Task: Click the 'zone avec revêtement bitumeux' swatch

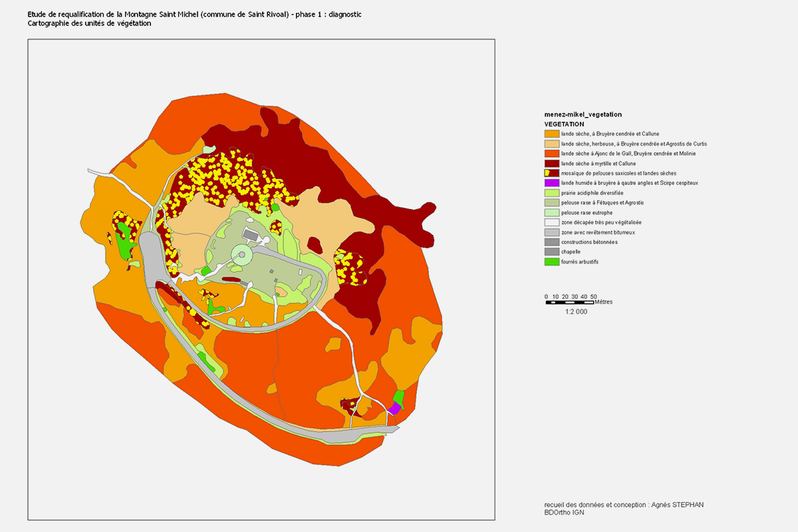Action: [551, 232]
